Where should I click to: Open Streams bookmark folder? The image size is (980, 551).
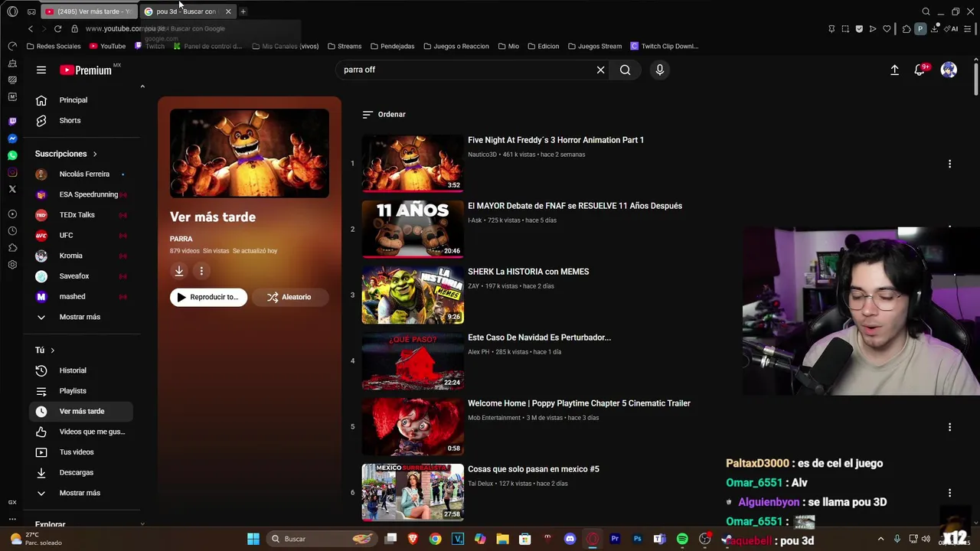345,46
